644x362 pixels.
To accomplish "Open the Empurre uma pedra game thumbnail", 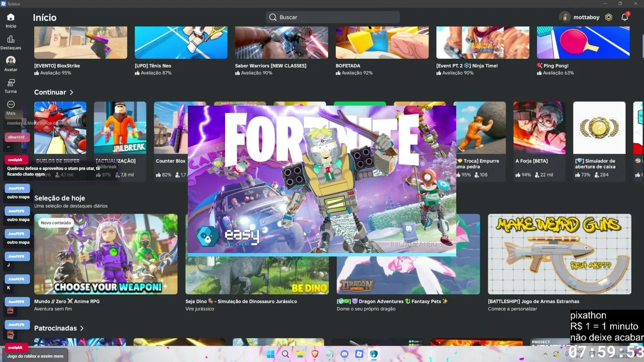I will [480, 128].
